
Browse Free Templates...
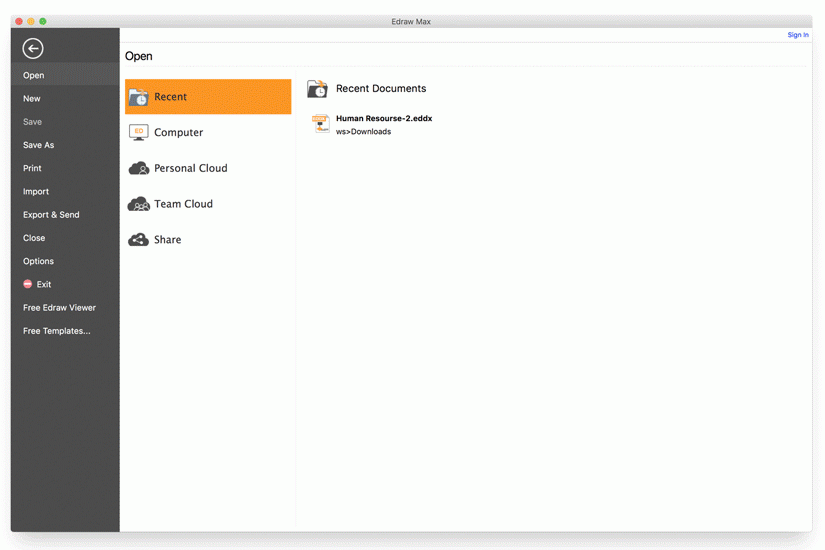57,331
